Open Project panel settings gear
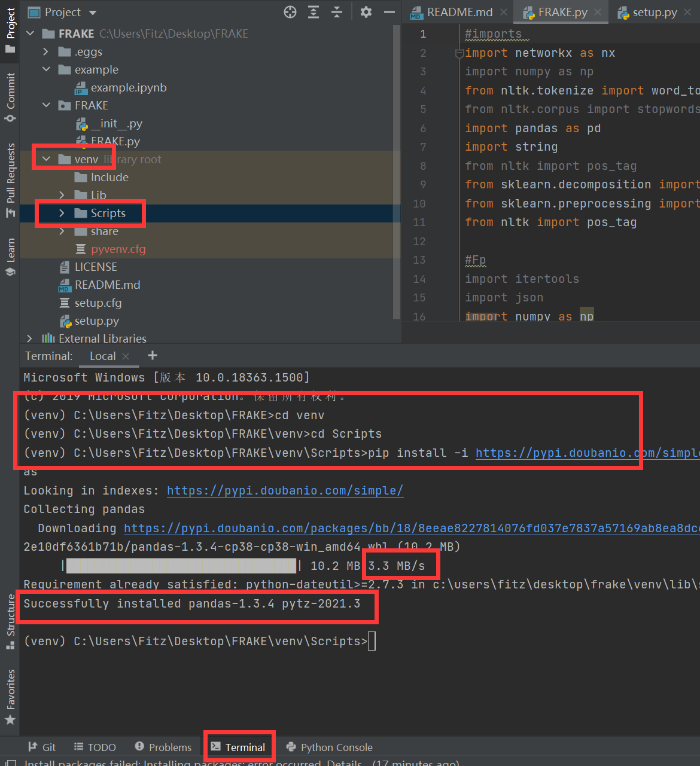700x766 pixels. coord(366,12)
